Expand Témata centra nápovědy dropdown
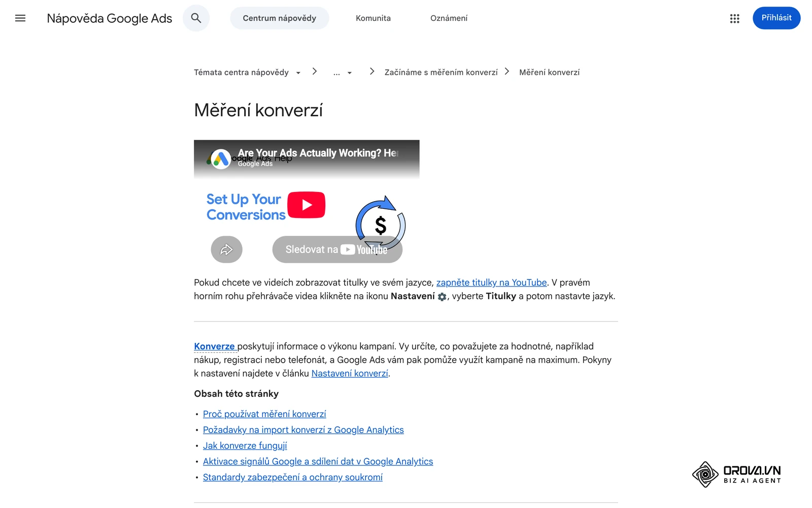Image resolution: width=812 pixels, height=508 pixels. click(247, 72)
